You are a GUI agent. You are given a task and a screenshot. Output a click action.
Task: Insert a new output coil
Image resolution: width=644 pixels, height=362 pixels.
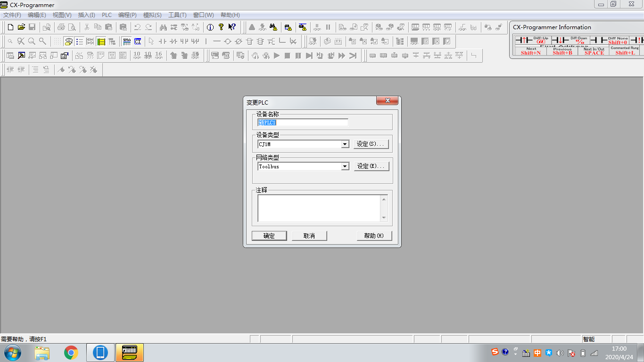(x=228, y=41)
